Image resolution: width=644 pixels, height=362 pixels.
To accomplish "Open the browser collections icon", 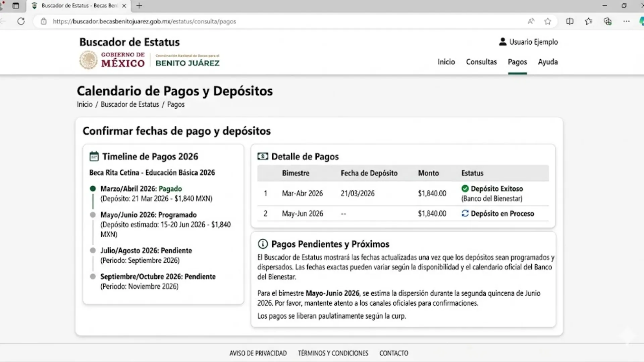I will [x=608, y=21].
